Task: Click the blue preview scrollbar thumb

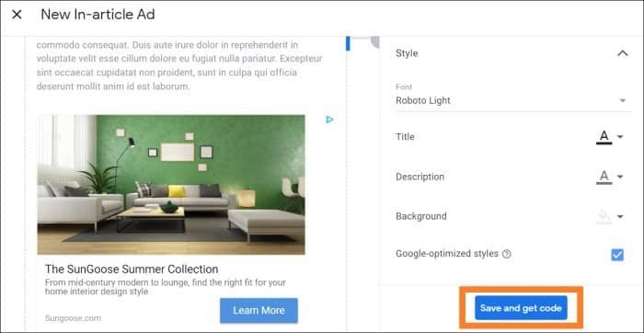Action: coord(348,44)
